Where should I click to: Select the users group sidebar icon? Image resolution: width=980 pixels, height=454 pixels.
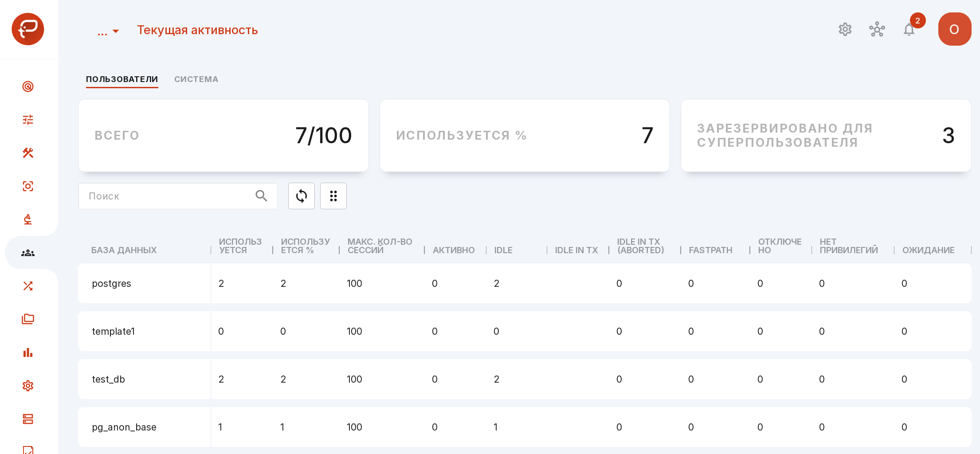coord(28,253)
